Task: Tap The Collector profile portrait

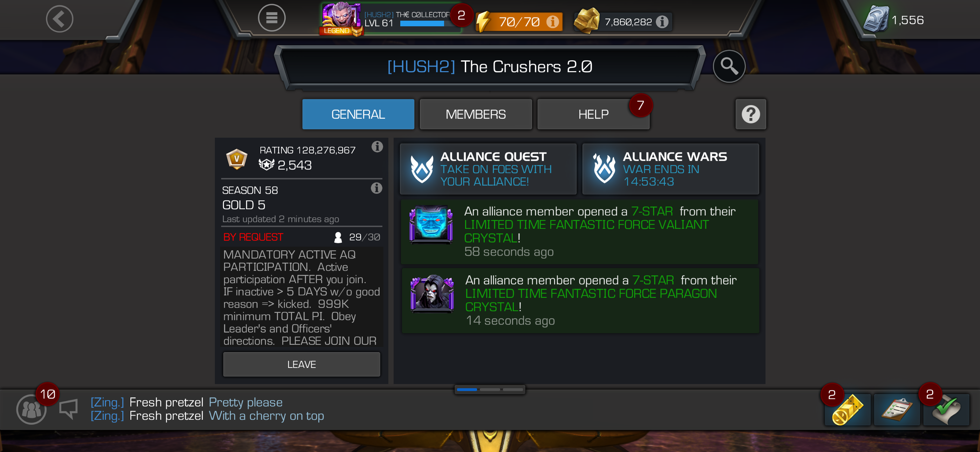Action: click(x=340, y=18)
